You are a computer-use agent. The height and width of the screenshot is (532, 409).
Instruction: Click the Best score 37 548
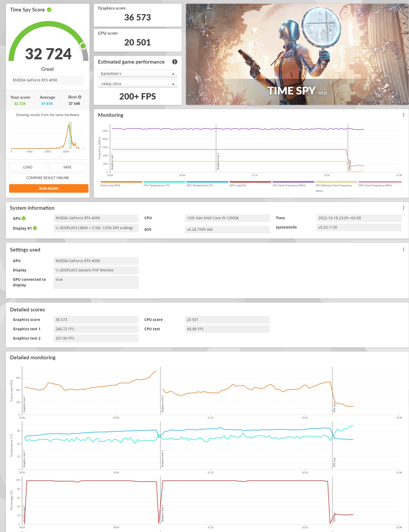click(x=74, y=104)
